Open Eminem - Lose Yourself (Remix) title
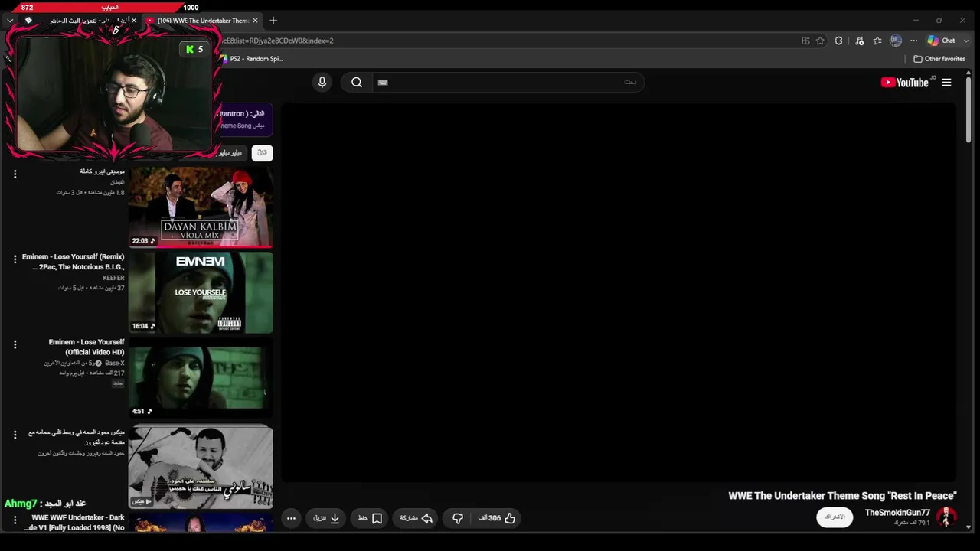Viewport: 980px width, 551px height. [73, 262]
